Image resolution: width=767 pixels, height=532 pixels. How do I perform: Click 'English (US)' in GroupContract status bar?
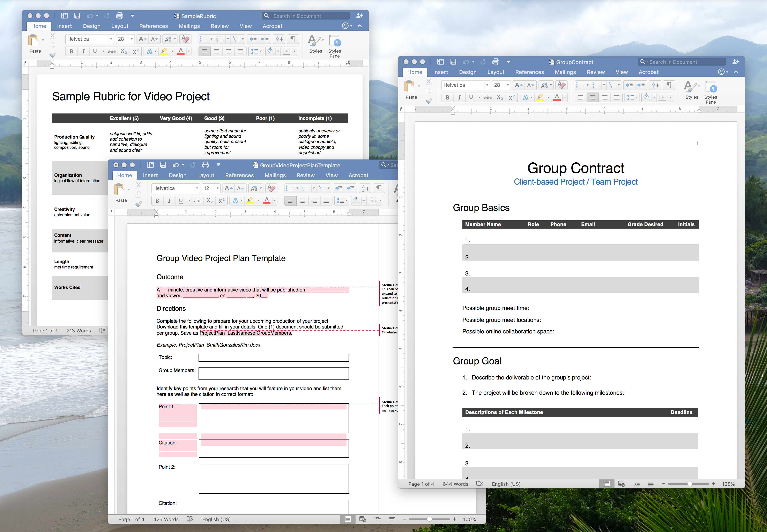[506, 484]
